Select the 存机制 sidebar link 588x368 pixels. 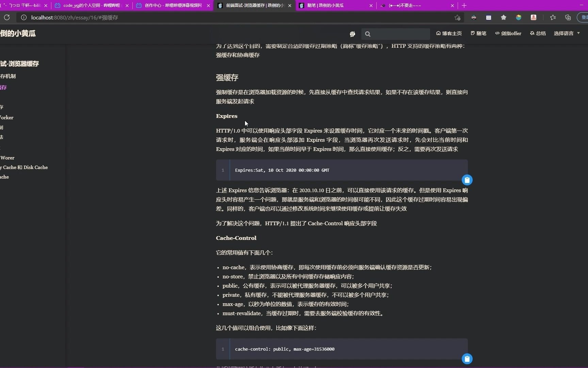[x=8, y=76]
